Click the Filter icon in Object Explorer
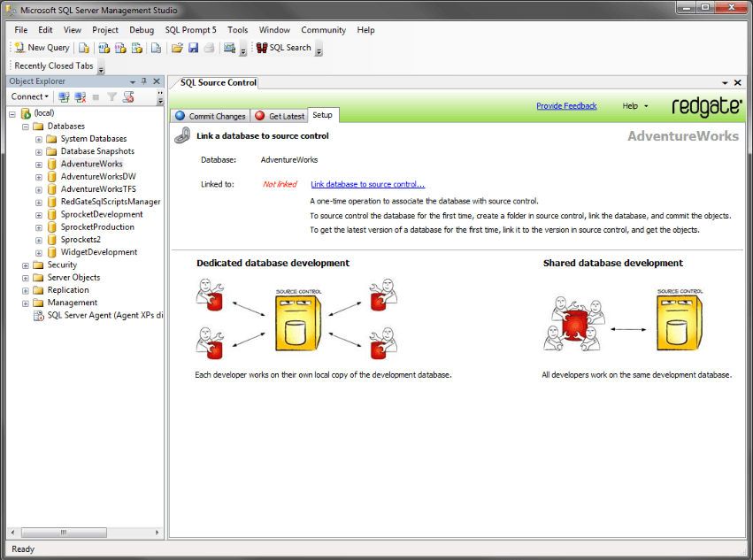 [x=111, y=96]
